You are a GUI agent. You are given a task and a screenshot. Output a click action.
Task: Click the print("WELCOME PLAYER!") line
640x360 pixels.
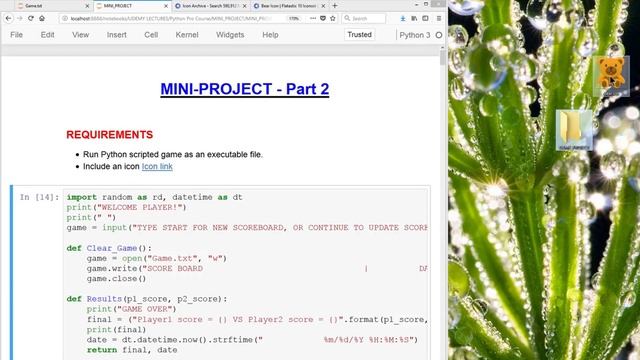click(x=127, y=207)
